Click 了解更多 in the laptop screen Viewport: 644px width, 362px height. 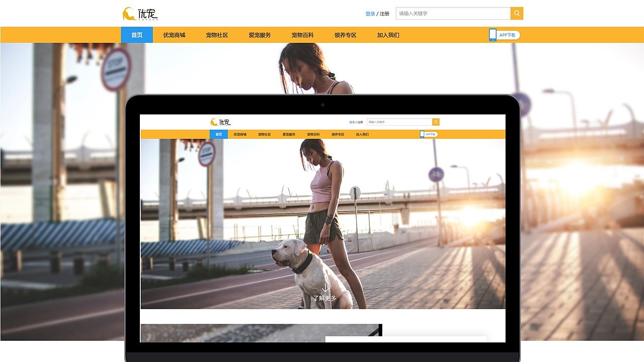(325, 298)
